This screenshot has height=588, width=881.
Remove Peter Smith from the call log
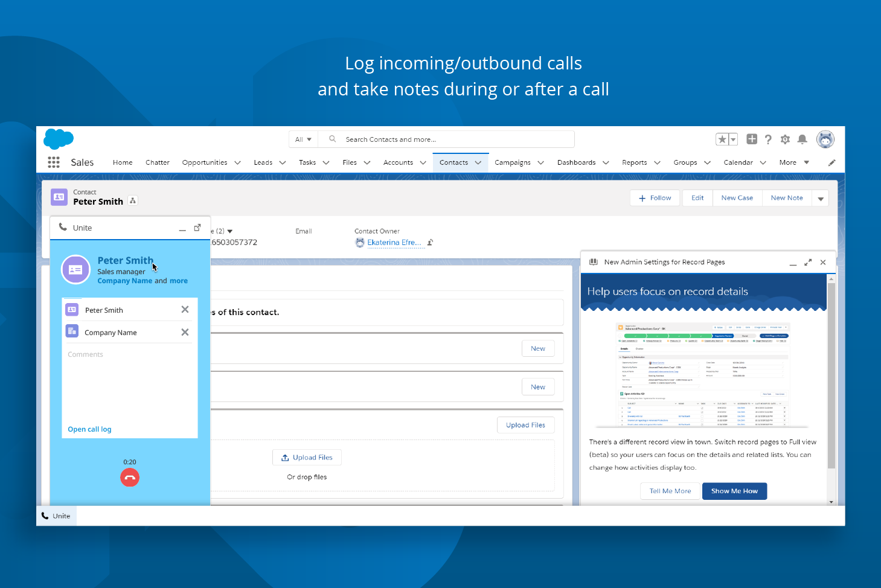point(185,309)
